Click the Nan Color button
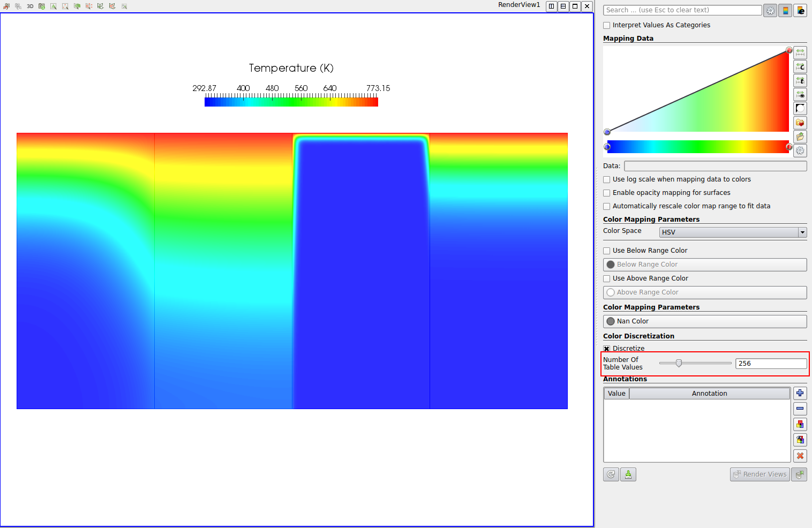The height and width of the screenshot is (528, 812). click(705, 321)
